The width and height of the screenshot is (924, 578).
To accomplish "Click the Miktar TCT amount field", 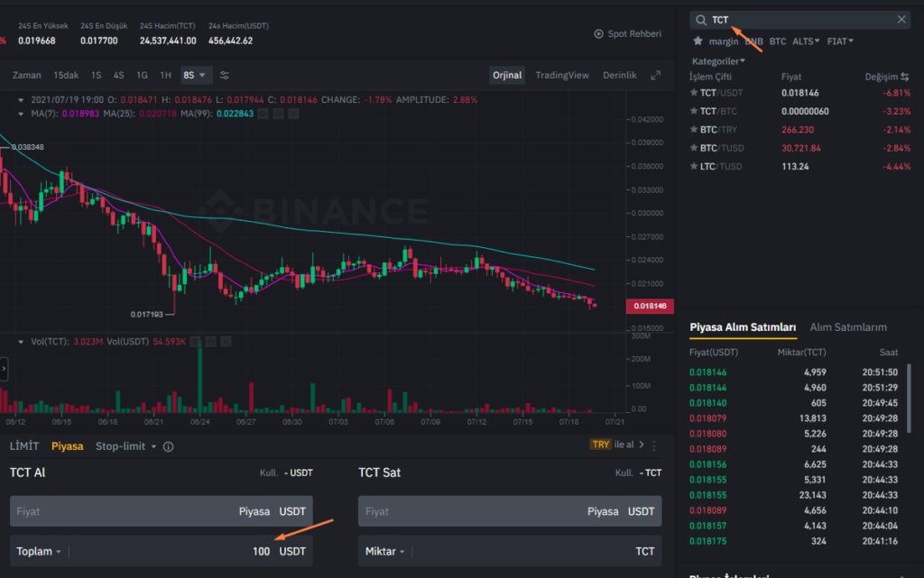I will click(x=510, y=551).
